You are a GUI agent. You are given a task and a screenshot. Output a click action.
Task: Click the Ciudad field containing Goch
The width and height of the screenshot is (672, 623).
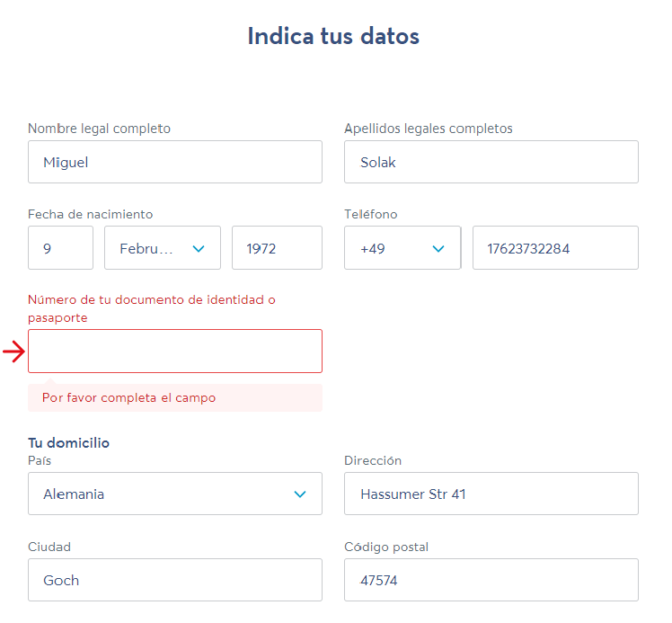(175, 580)
